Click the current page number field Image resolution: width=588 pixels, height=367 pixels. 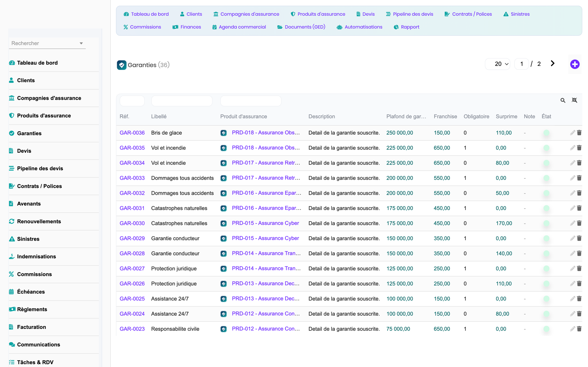[x=522, y=64]
